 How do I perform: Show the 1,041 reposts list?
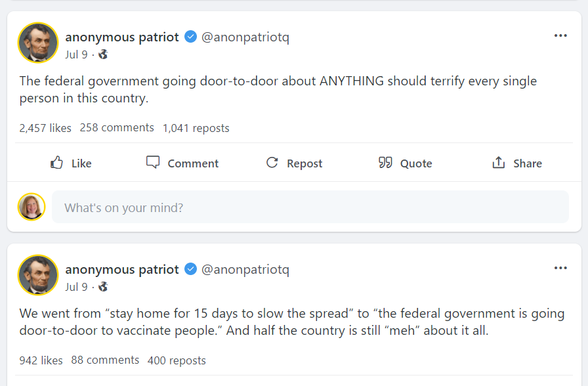coord(196,128)
